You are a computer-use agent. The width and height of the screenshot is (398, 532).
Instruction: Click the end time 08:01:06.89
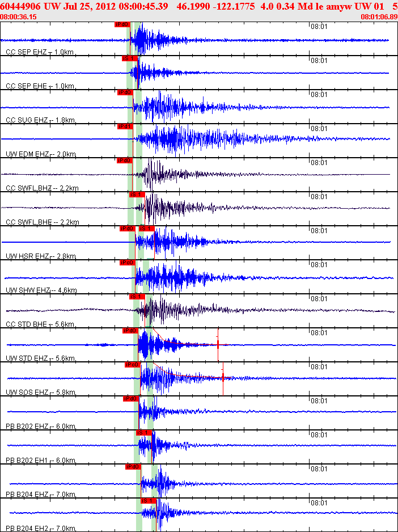coord(379,16)
